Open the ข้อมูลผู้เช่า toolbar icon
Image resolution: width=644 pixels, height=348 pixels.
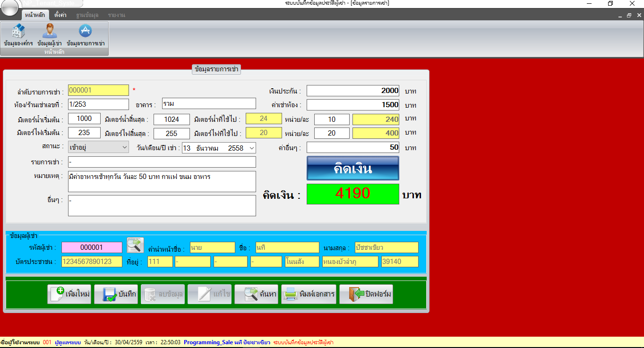pyautogui.click(x=50, y=33)
